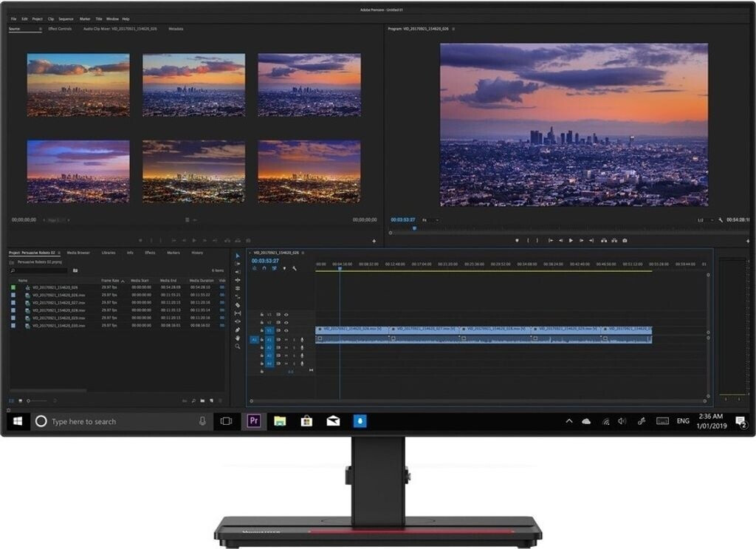This screenshot has height=549, width=756.
Task: Switch to the Media Browser tab
Action: 78,253
